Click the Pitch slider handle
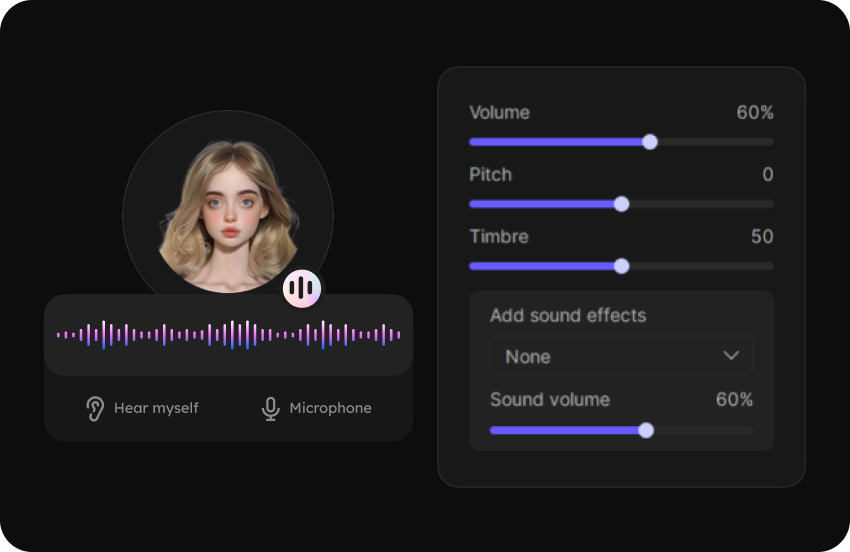 coord(621,204)
